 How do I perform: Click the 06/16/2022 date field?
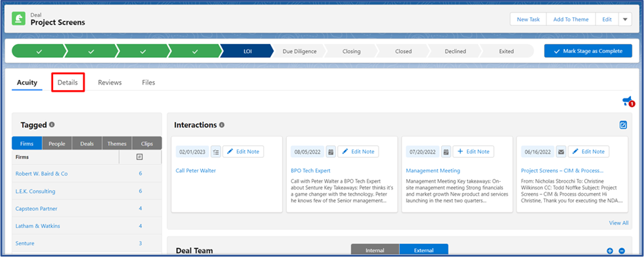pyautogui.click(x=537, y=152)
